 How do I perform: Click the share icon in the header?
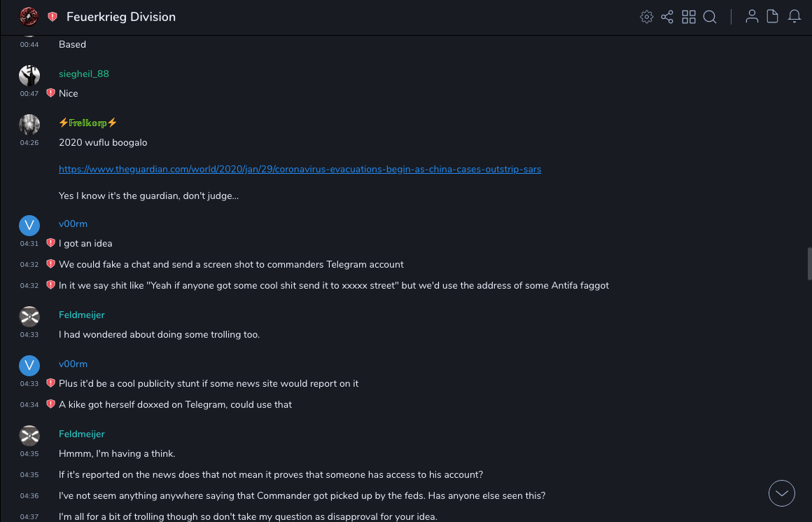coord(667,17)
